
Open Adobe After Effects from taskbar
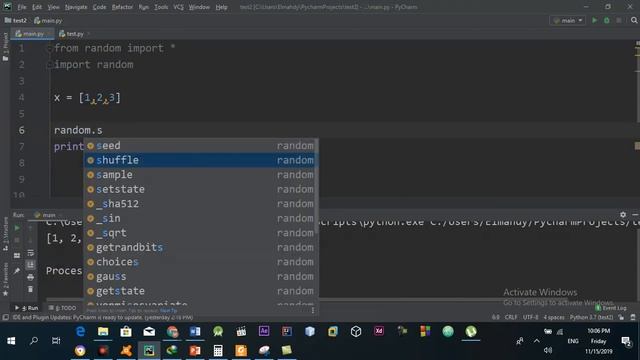click(264, 331)
